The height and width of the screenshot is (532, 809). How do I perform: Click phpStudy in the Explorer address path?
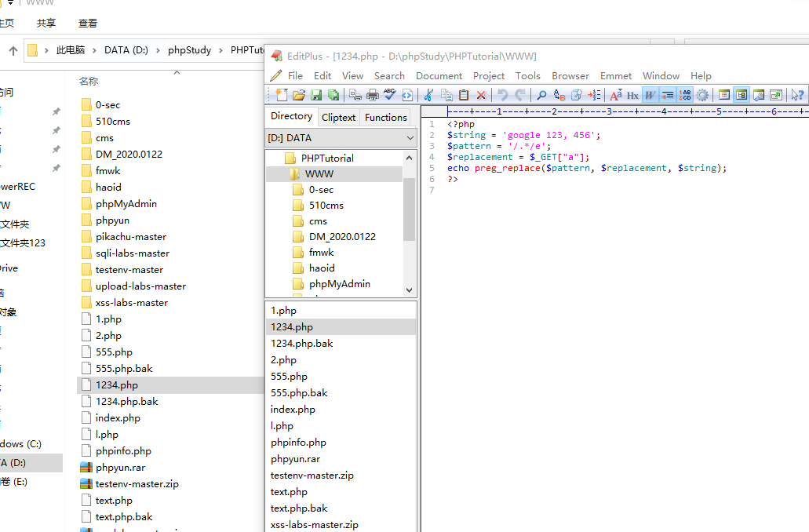[x=189, y=50]
